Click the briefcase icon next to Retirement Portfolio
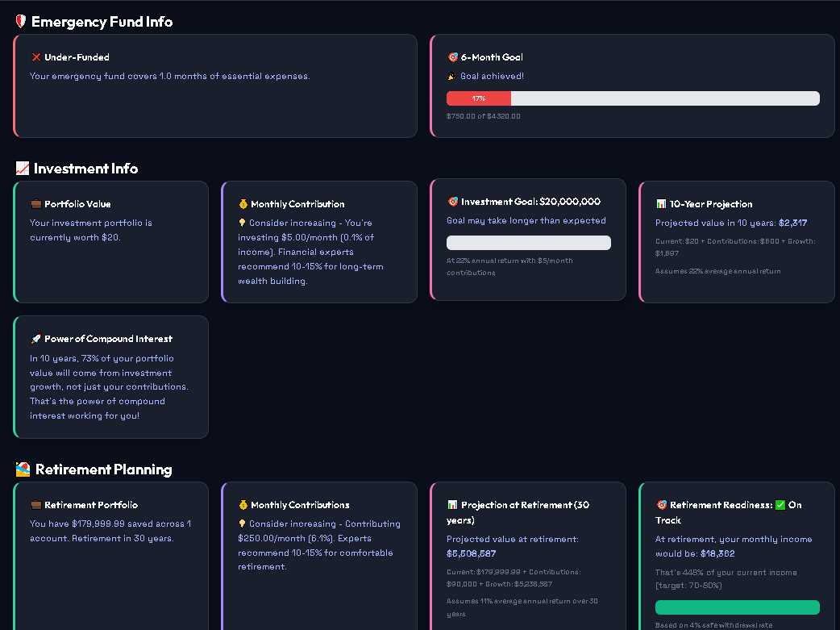Screen dimensions: 840x630 [x=36, y=505]
